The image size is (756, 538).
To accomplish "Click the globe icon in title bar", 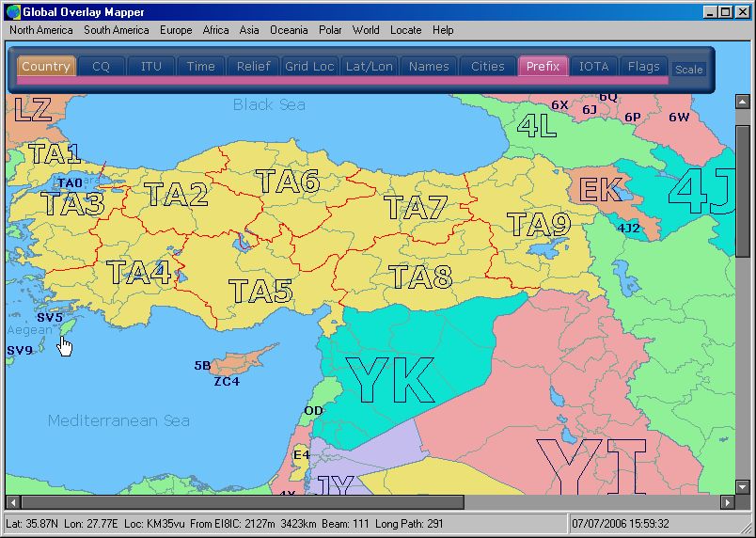I will (x=13, y=11).
